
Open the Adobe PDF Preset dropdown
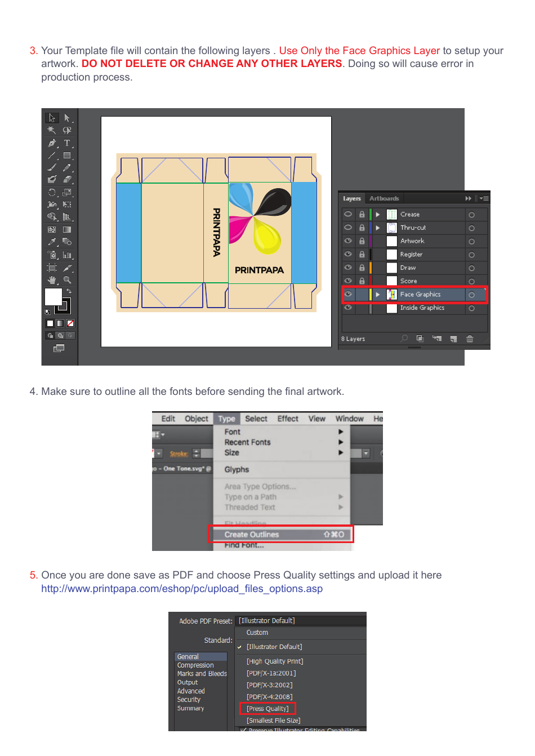tap(300, 620)
